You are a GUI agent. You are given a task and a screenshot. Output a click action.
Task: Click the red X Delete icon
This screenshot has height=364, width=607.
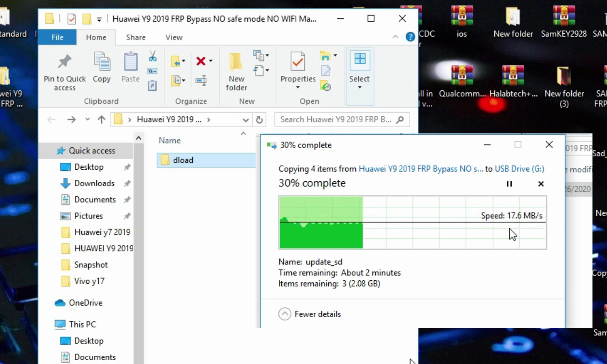point(201,61)
